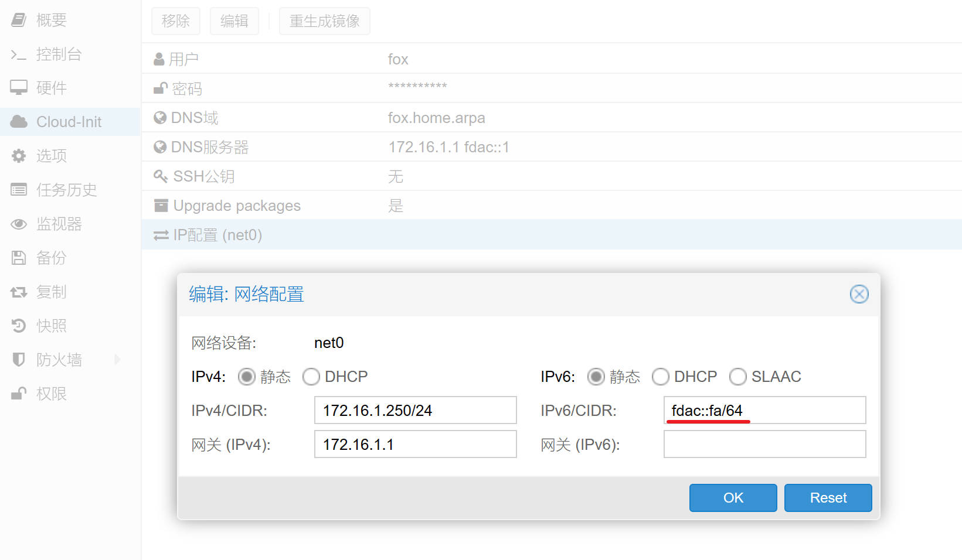Screen dimensions: 962x560
Task: Open the 选项 sidebar item
Action: coord(70,156)
